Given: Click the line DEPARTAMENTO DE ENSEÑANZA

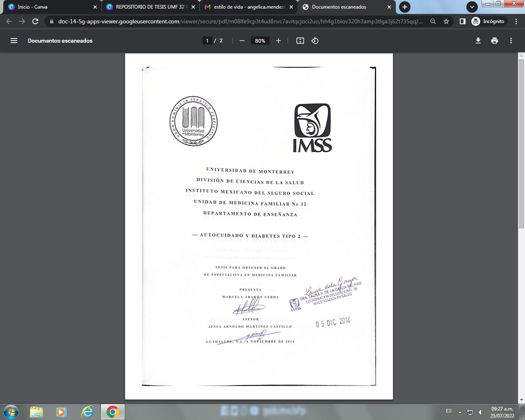Looking at the screenshot, I should [x=250, y=214].
